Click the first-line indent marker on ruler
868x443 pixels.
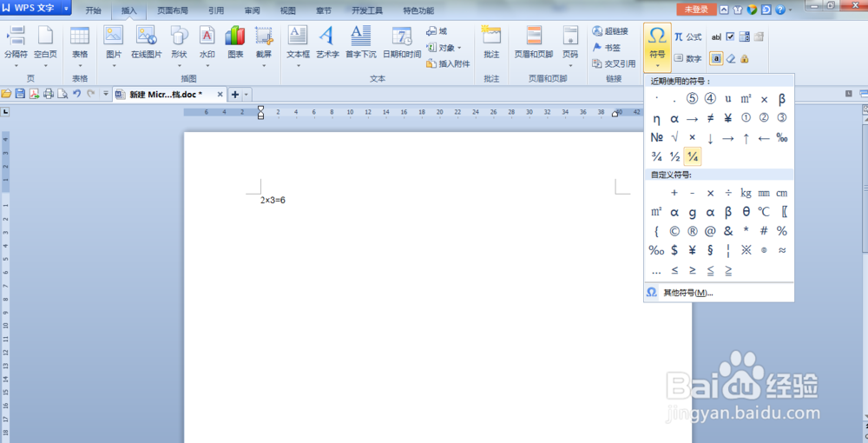click(x=260, y=109)
